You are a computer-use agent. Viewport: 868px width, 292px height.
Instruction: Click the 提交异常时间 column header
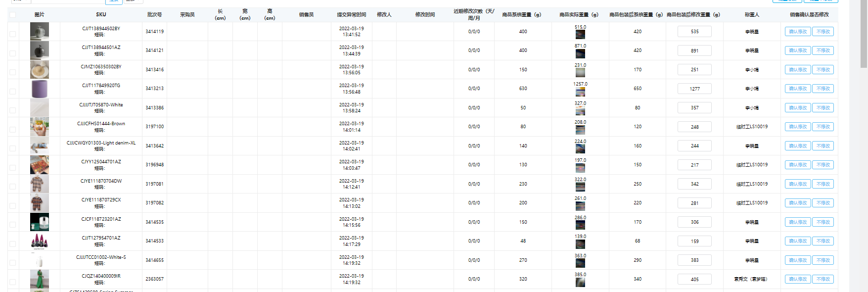(351, 15)
